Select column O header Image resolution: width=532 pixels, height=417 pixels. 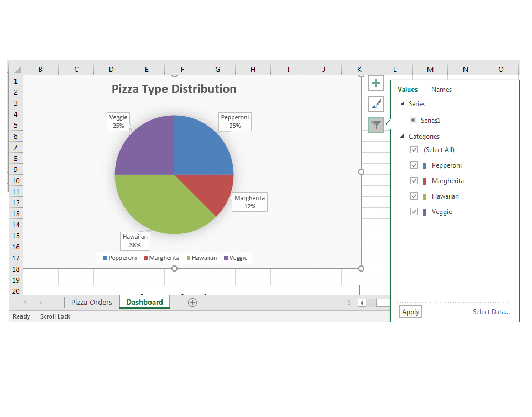(x=501, y=70)
